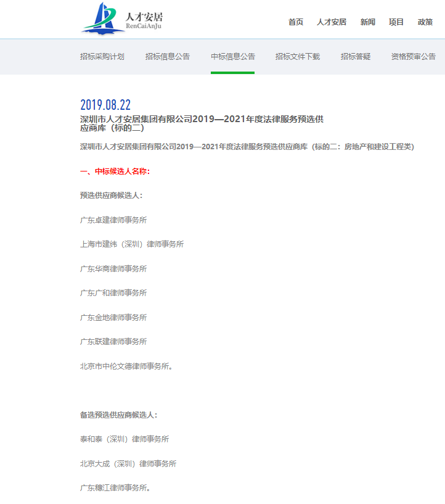Image resolution: width=445 pixels, height=504 pixels.
Task: Click the RenCaiAnJu logo
Action: click(x=122, y=19)
